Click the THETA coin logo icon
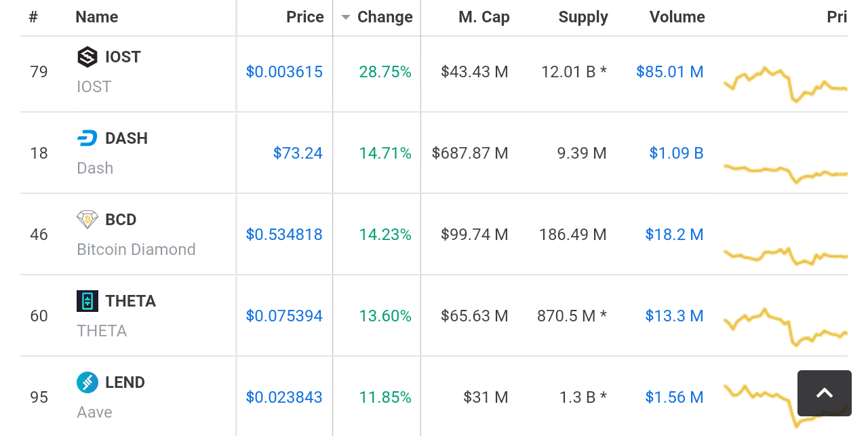 (87, 301)
